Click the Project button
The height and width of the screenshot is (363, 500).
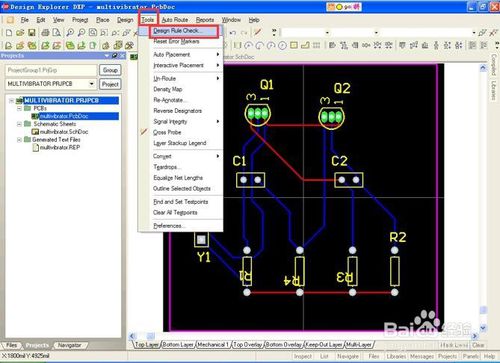click(110, 84)
